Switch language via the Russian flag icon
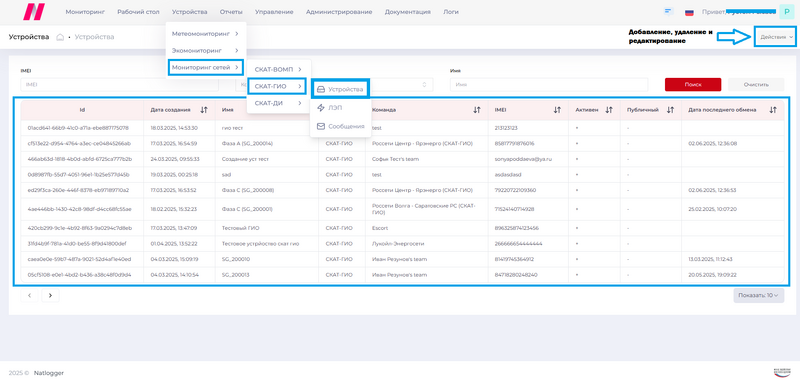This screenshot has height=383, width=800. click(x=689, y=12)
